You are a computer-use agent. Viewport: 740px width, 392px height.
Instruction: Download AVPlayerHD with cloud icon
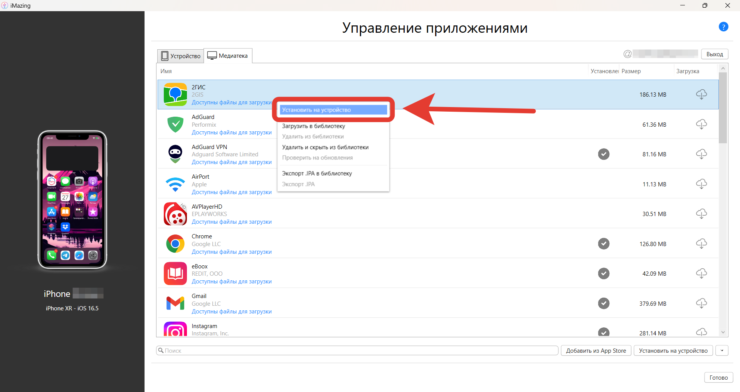pos(701,214)
